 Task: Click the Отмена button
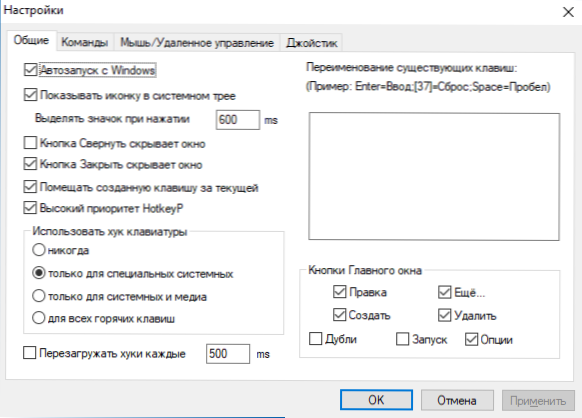(x=457, y=400)
